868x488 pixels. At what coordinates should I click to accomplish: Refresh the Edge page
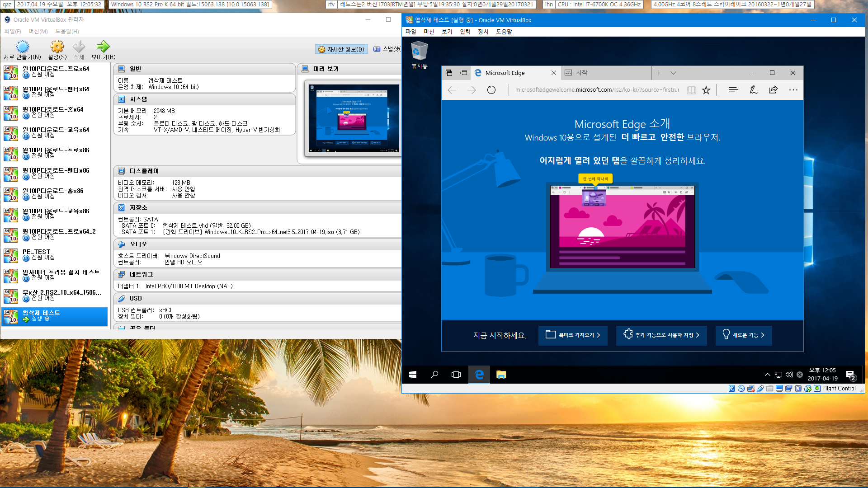[x=491, y=90]
